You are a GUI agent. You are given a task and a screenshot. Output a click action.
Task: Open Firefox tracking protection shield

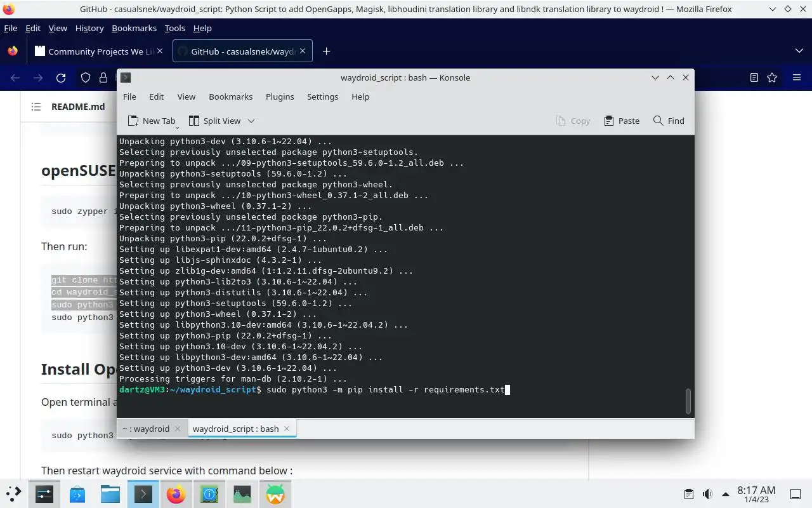(x=85, y=77)
